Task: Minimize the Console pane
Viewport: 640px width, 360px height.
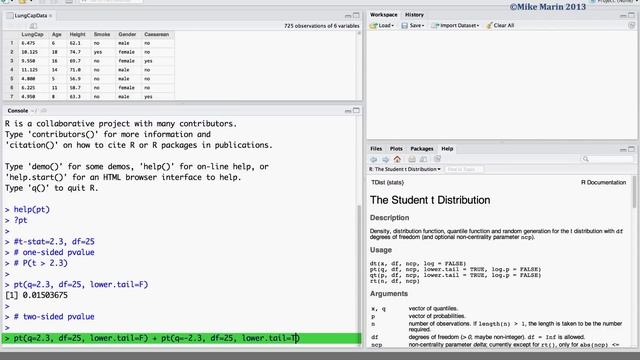Action: click(x=348, y=111)
